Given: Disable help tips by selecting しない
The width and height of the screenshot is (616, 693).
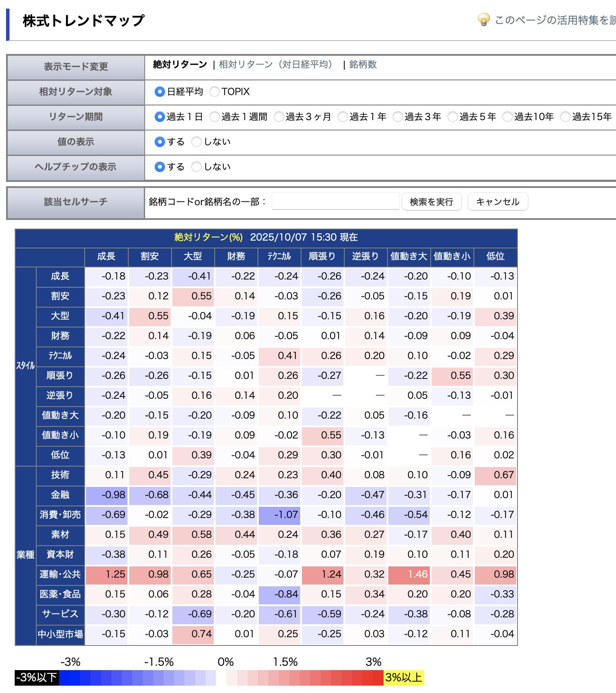Looking at the screenshot, I should 197,167.
